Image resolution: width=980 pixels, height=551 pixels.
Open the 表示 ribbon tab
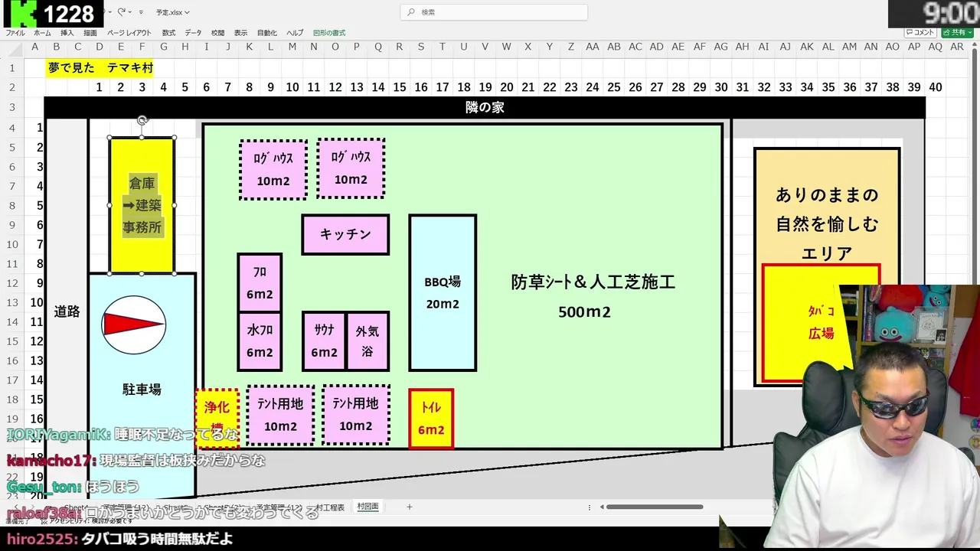[240, 33]
